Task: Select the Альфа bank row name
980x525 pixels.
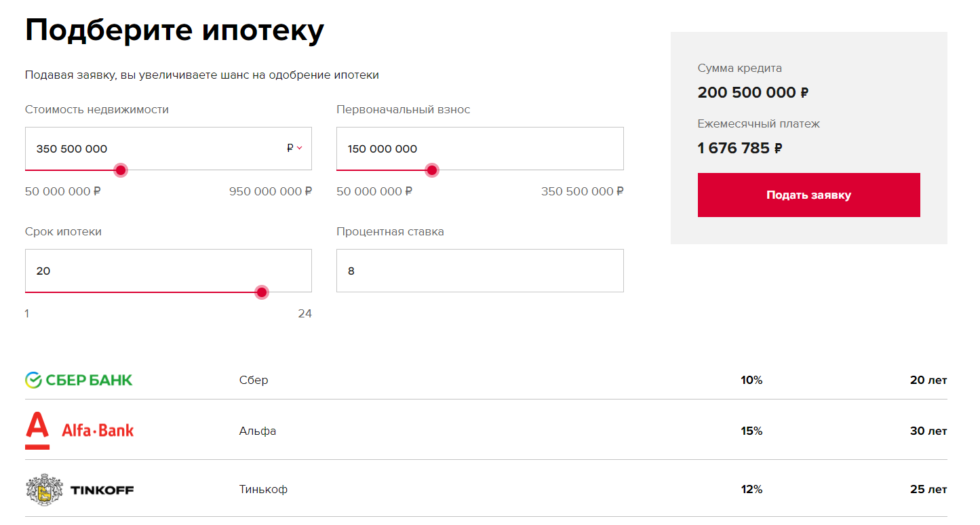Action: pos(258,431)
